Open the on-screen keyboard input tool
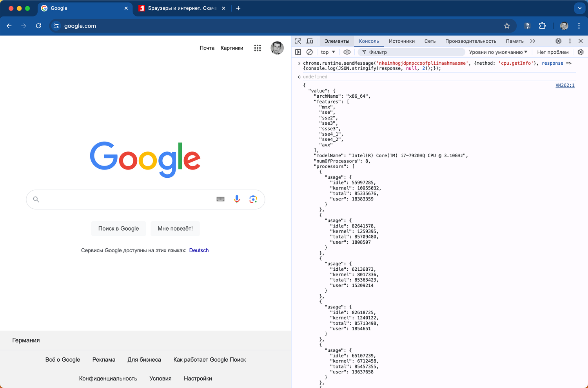This screenshot has height=388, width=588. click(221, 199)
